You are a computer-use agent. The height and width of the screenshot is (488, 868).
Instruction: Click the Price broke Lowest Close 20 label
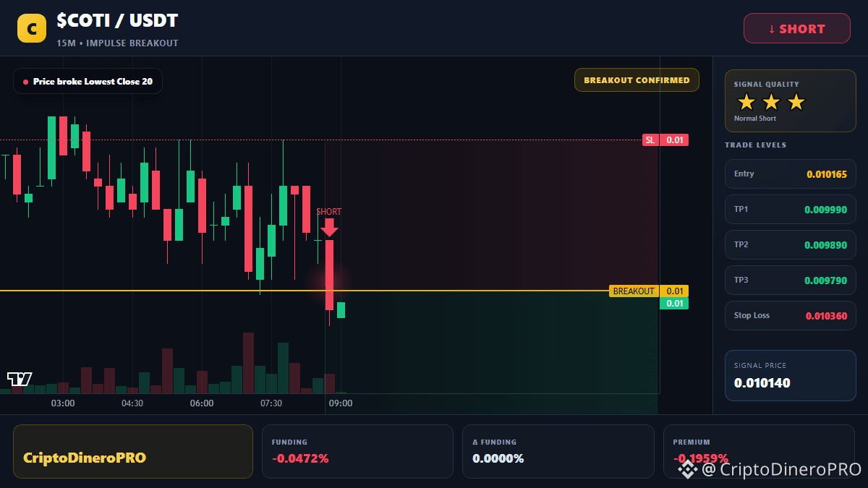pyautogui.click(x=88, y=82)
